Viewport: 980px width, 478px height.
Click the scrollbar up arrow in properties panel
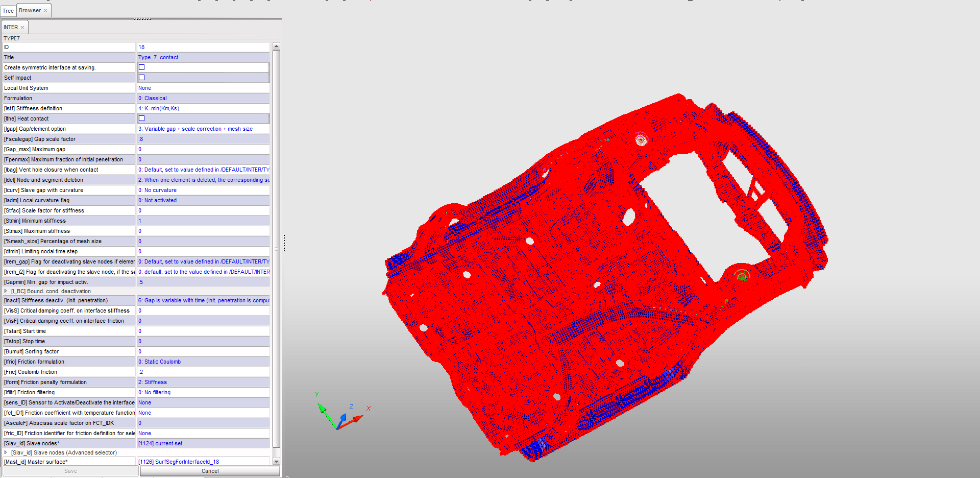coord(276,46)
